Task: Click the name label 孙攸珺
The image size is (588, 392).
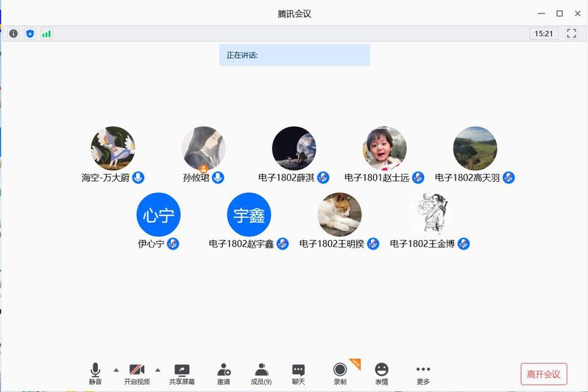Action: coord(196,178)
